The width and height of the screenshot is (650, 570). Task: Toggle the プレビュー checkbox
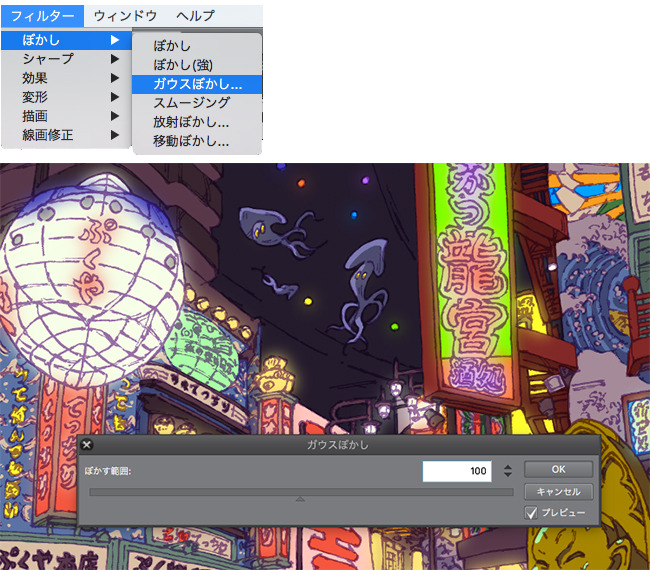531,513
